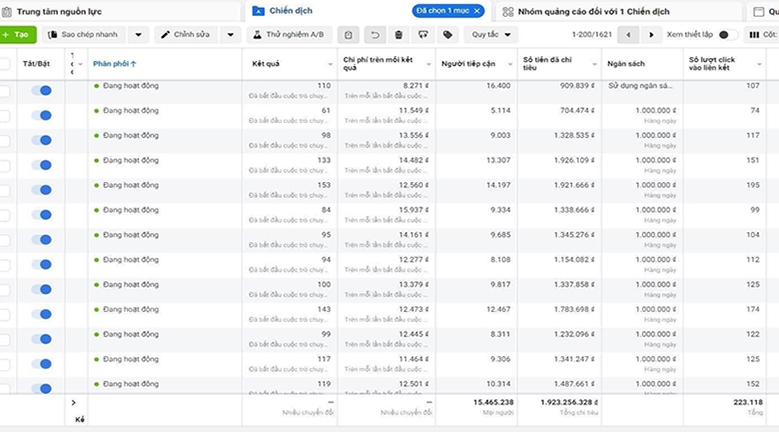Open the dropdown arrow beside Sao chép nhanh
Image resolution: width=779 pixels, height=432 pixels.
(x=138, y=35)
